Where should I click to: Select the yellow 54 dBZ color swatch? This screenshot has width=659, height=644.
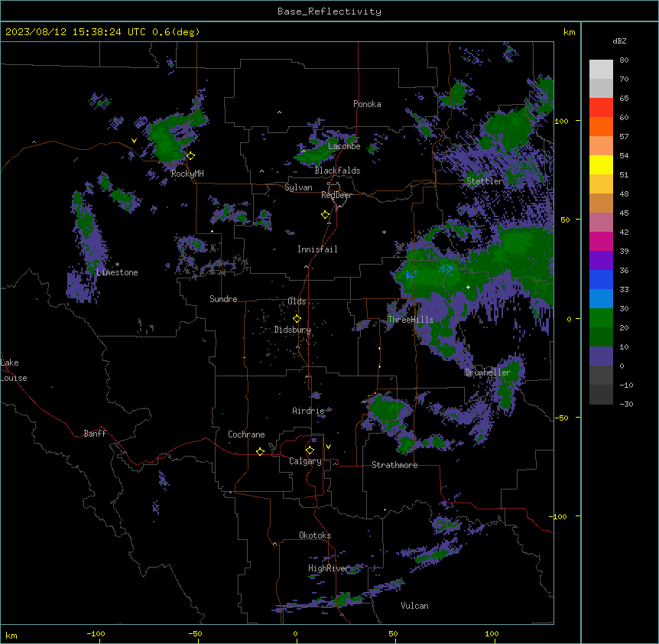601,164
